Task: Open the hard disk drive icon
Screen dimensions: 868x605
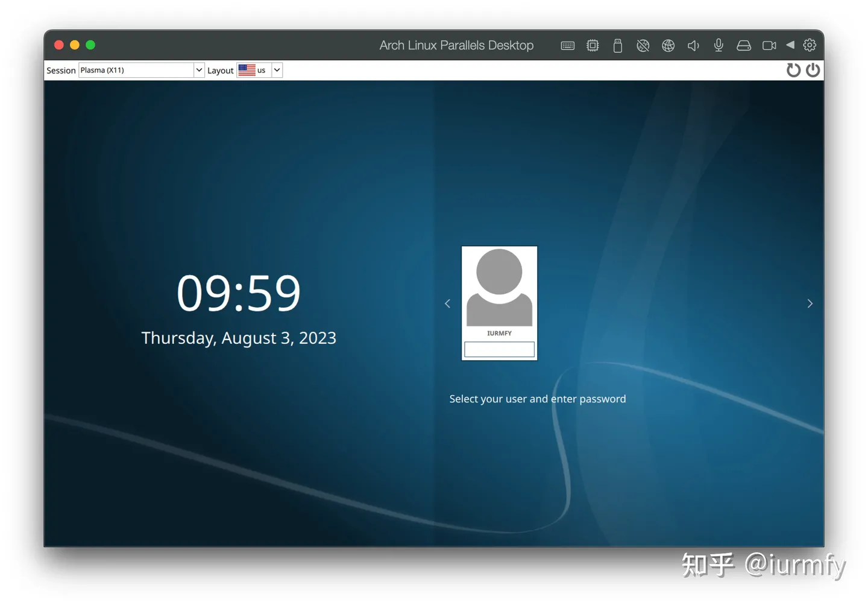Action: click(x=744, y=45)
